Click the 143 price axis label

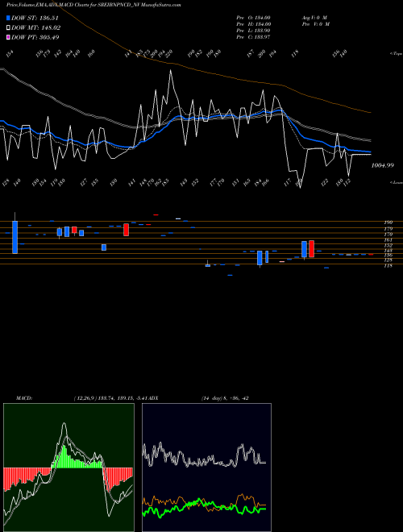point(388,250)
